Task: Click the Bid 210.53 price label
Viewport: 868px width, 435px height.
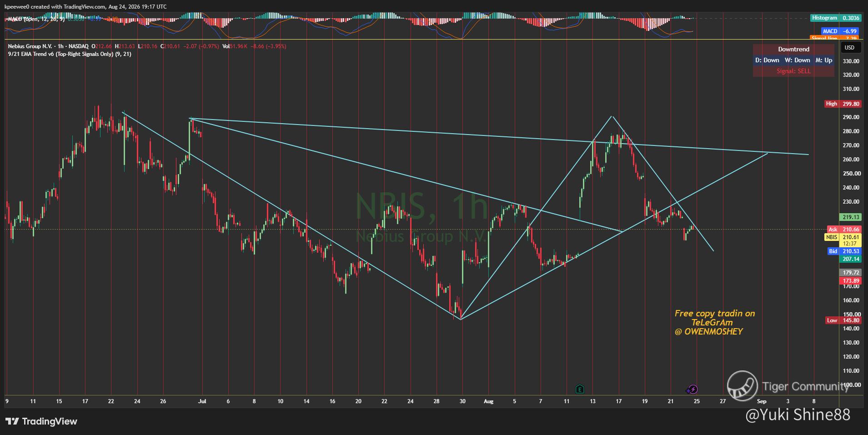Action: pos(844,251)
